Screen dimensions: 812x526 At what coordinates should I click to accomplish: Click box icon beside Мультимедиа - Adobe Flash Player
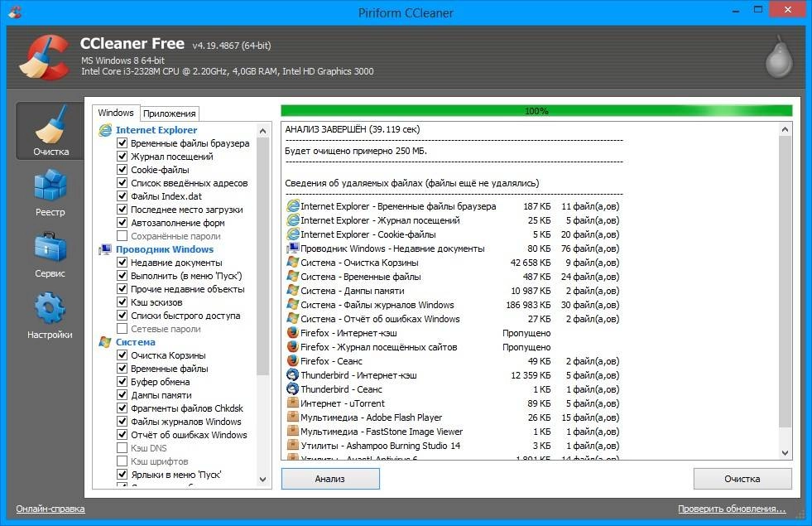[x=293, y=417]
